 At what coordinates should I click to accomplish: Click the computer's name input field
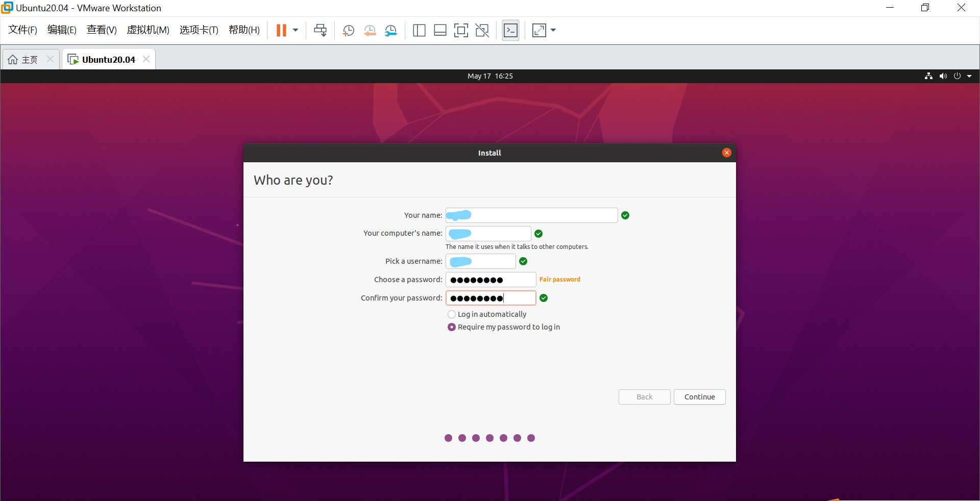(488, 234)
